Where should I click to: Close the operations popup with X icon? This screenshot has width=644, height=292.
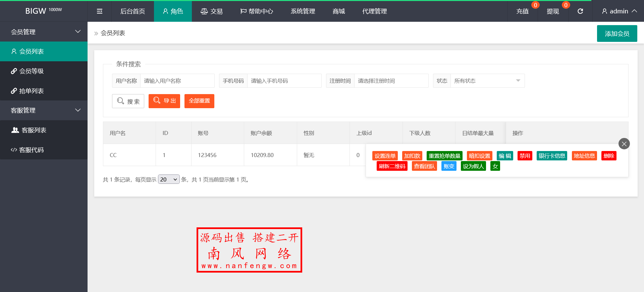[624, 144]
